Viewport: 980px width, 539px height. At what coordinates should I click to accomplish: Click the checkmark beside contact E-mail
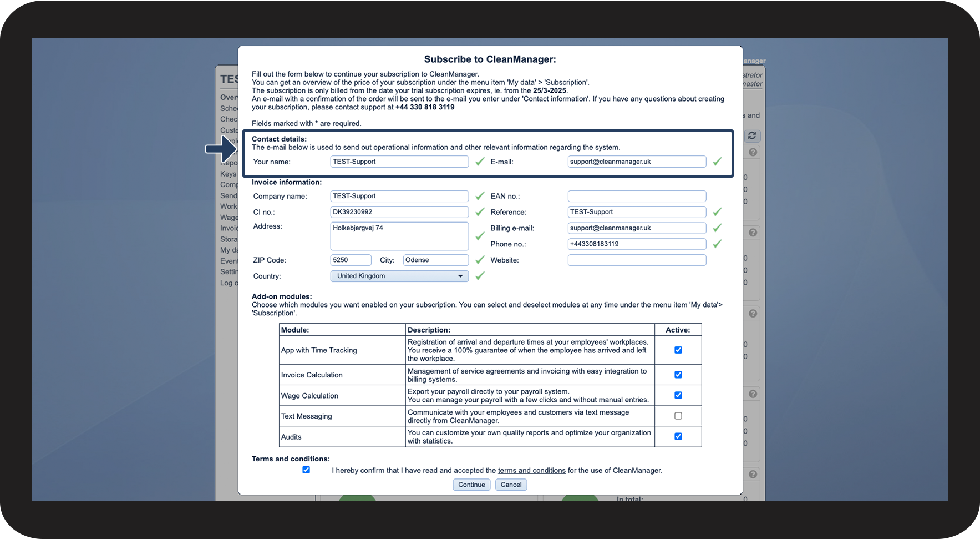coord(717,162)
